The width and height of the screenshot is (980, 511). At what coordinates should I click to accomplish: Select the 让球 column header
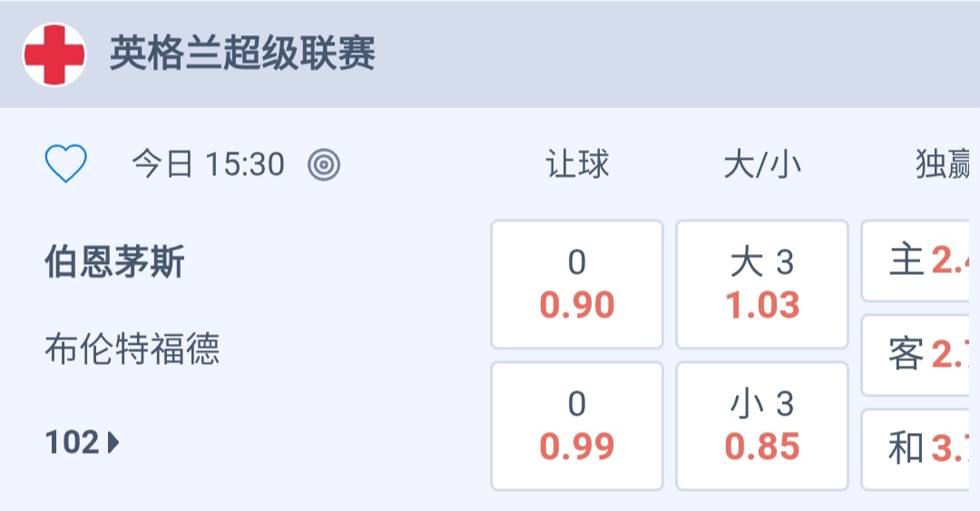(577, 164)
